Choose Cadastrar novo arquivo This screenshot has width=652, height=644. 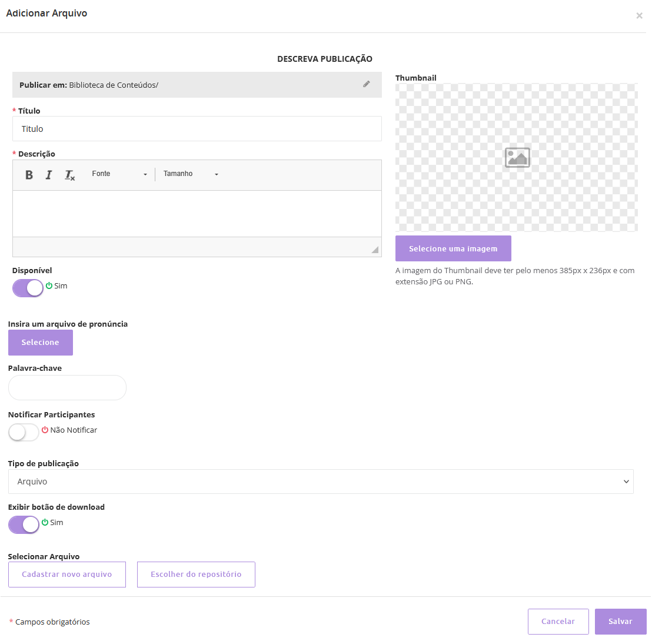pos(67,575)
